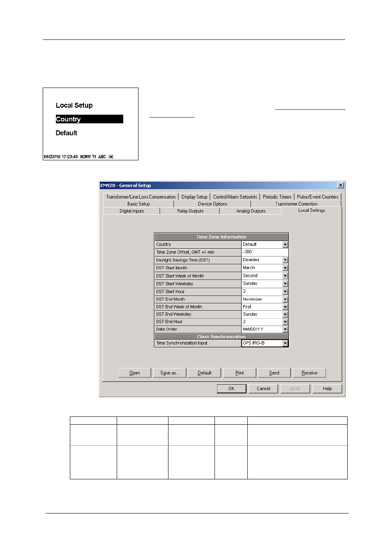Click the Country row label in table
This screenshot has width=392, height=555.
pos(198,245)
